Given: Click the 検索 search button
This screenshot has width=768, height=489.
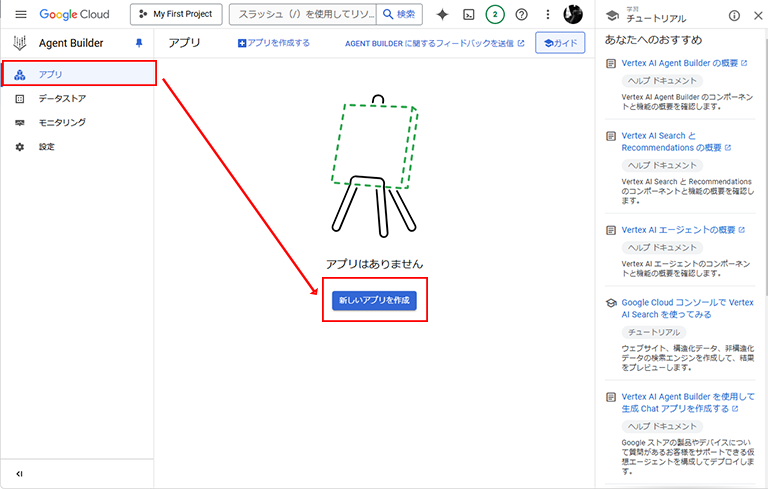Looking at the screenshot, I should [x=399, y=14].
